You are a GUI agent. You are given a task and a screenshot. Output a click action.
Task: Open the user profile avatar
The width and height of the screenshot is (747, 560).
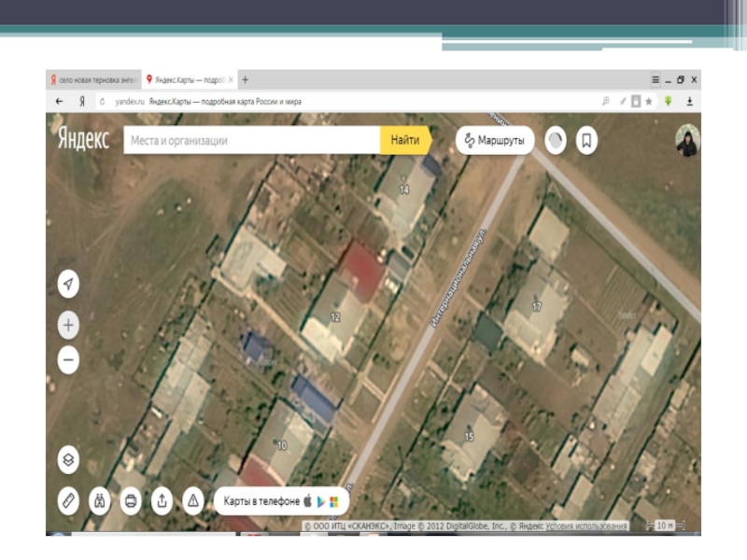point(688,140)
